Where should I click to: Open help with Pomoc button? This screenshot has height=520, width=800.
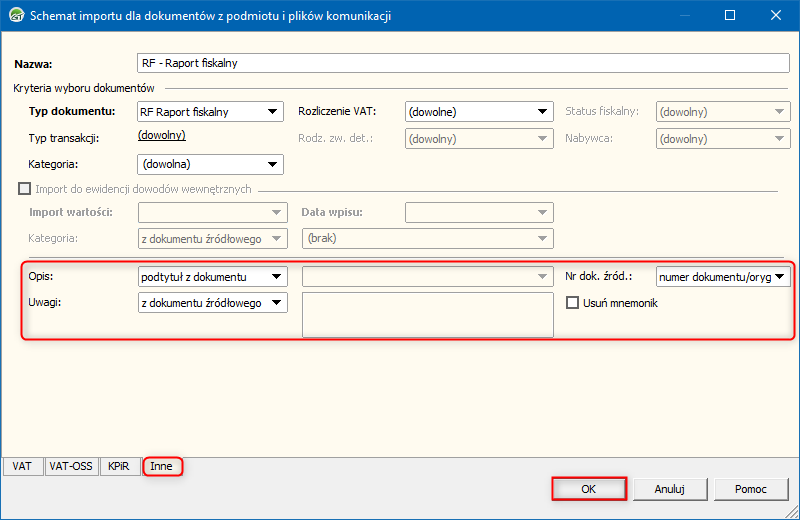(750, 489)
